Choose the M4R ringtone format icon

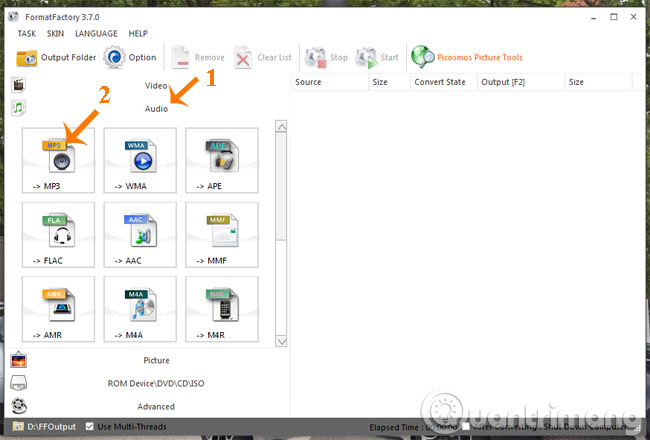[x=222, y=309]
